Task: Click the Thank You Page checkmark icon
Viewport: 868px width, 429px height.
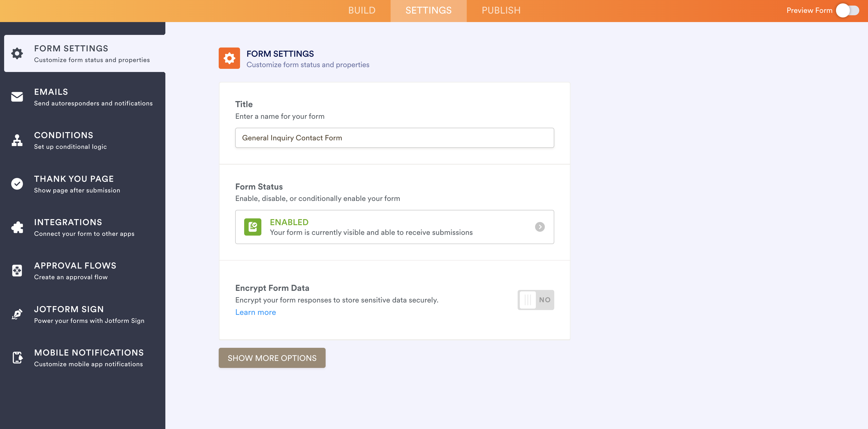Action: click(17, 184)
